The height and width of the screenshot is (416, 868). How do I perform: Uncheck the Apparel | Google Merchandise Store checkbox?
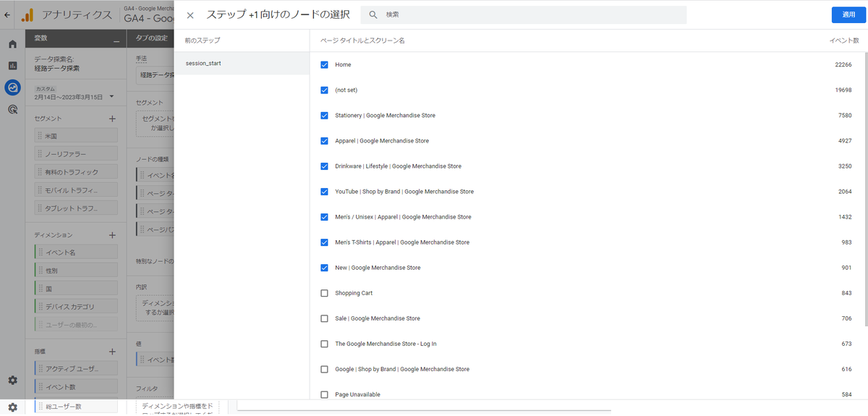[324, 141]
